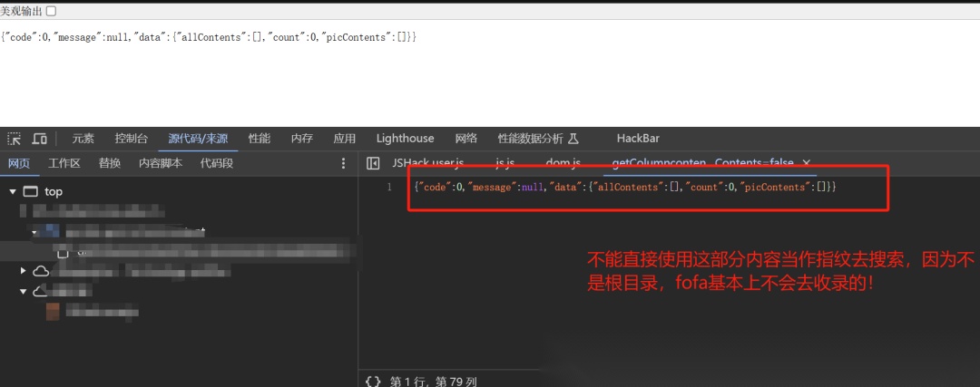The width and height of the screenshot is (980, 387).
Task: Open the 替换 Overrides sub-tab
Action: [110, 163]
